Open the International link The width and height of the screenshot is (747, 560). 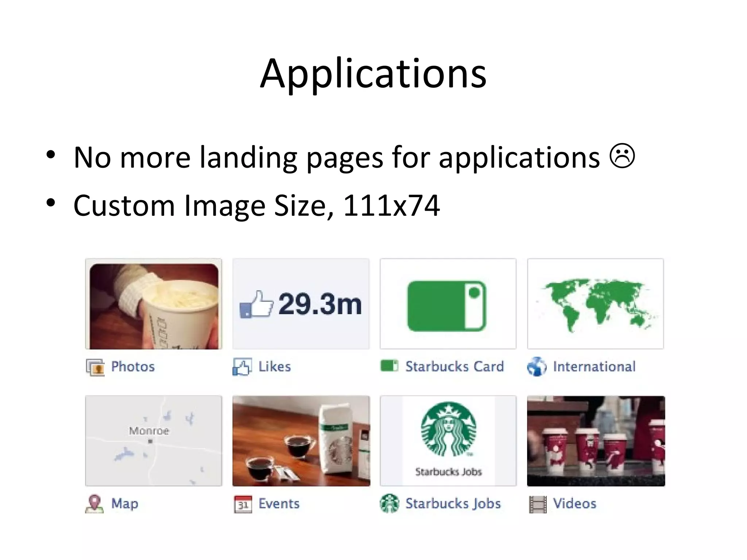pyautogui.click(x=594, y=366)
